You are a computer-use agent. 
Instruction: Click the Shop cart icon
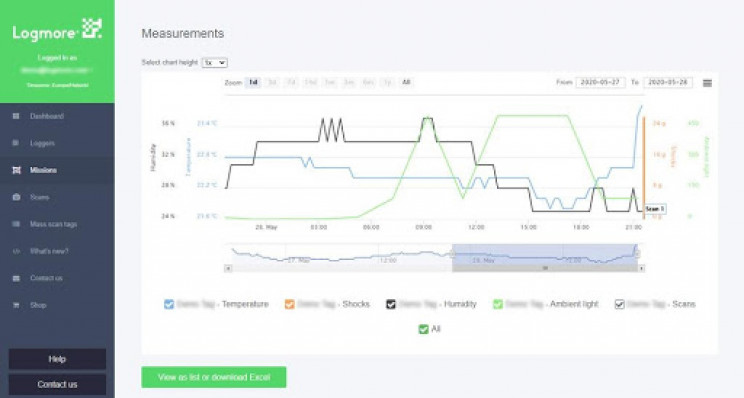(x=16, y=305)
